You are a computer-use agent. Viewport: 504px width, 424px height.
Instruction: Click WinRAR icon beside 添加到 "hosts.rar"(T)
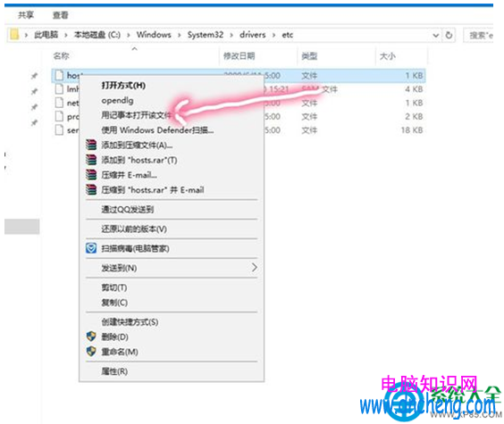point(91,160)
